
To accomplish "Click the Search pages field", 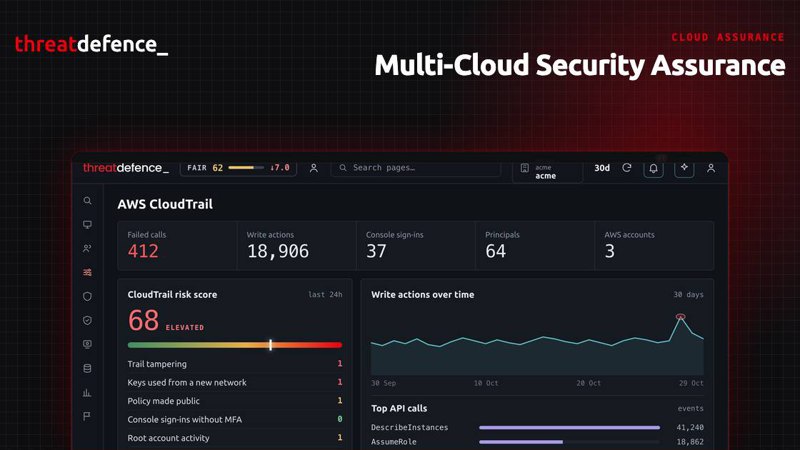I will (x=416, y=168).
